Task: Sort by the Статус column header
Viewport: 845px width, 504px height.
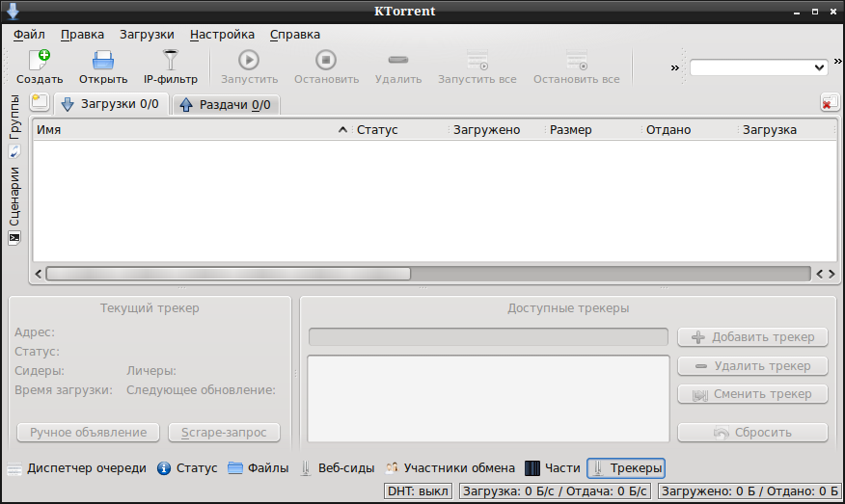Action: coord(400,130)
